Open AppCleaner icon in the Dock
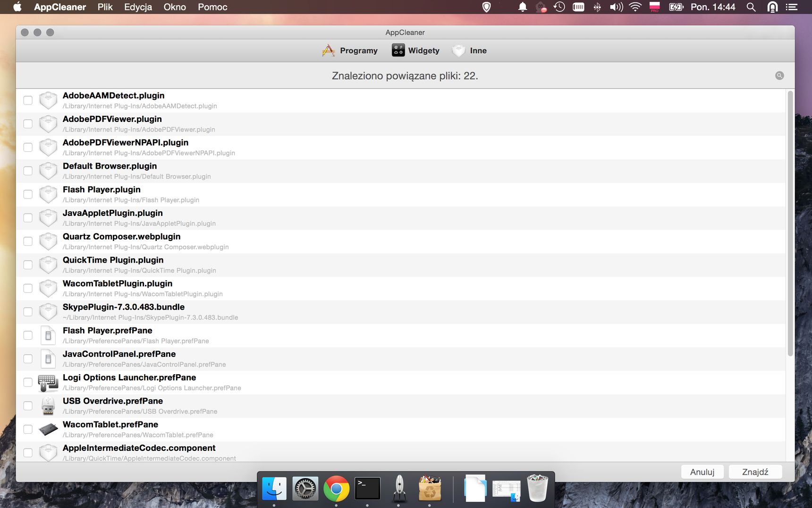This screenshot has height=508, width=812. click(x=430, y=488)
